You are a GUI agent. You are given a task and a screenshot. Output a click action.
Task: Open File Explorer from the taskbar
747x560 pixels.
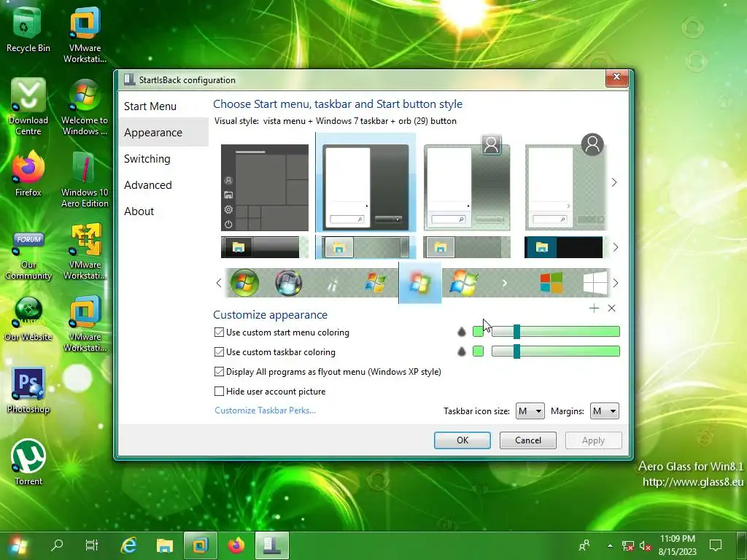click(164, 545)
